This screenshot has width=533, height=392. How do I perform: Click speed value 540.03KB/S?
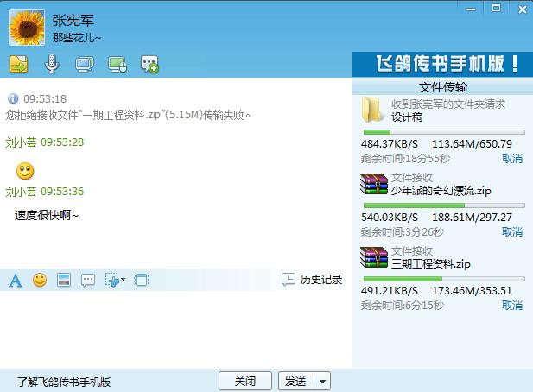click(390, 217)
